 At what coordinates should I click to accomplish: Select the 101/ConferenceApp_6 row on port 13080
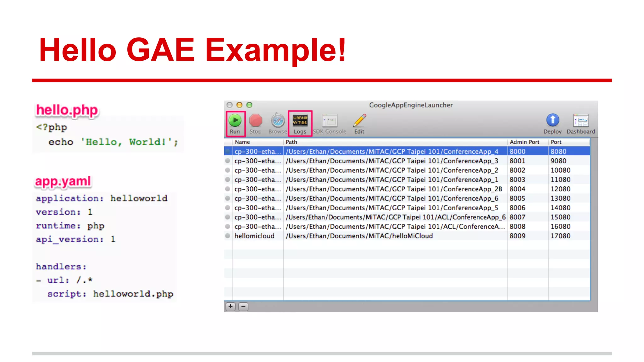tap(392, 199)
